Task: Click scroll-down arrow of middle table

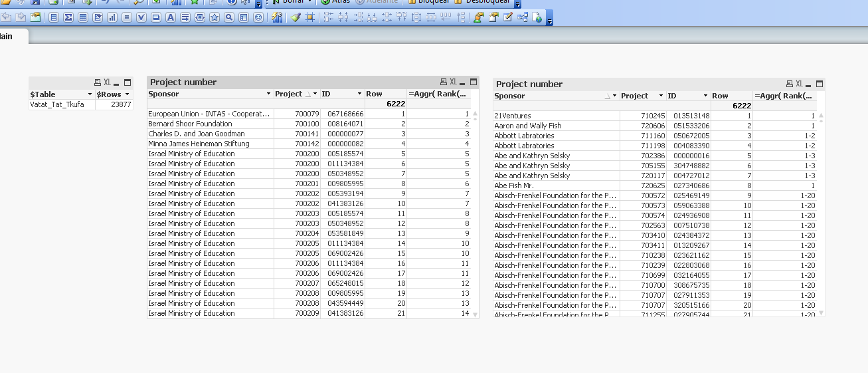Action: [475, 314]
